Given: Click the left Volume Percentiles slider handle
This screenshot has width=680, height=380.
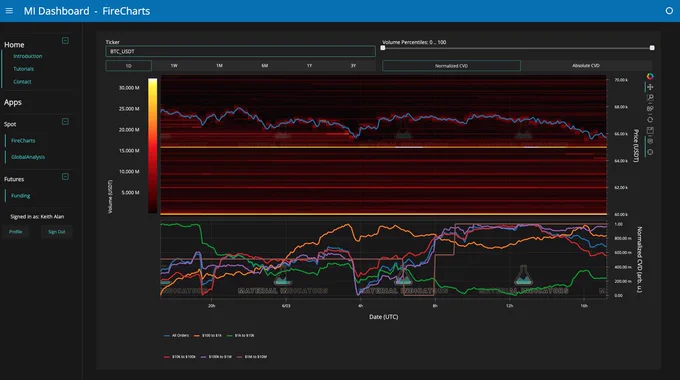Looking at the screenshot, I should (x=383, y=48).
